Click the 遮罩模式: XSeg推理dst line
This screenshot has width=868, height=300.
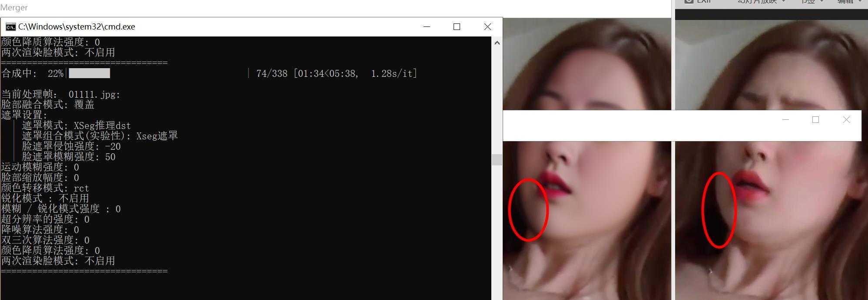tap(76, 125)
